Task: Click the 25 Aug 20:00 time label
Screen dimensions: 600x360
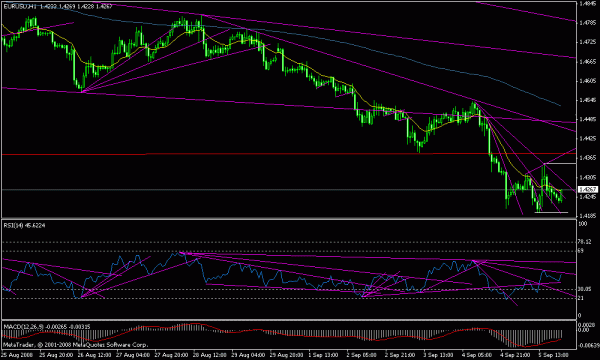Action: click(56, 355)
